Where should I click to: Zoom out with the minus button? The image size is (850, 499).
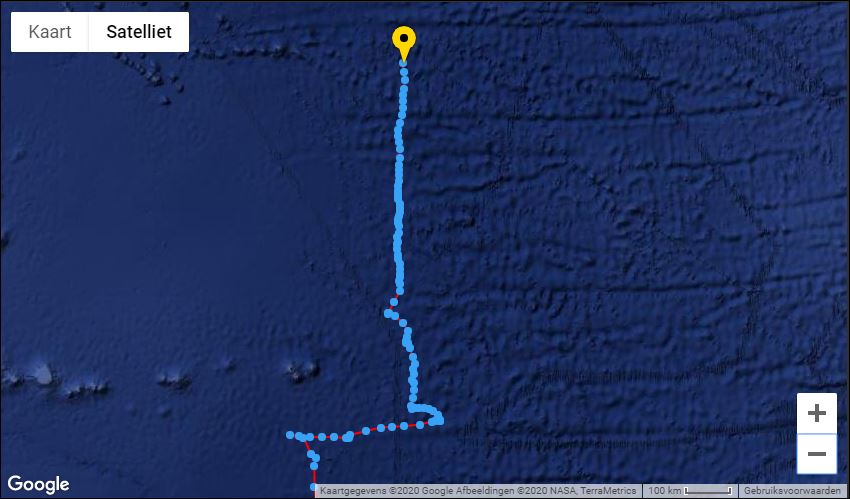pos(816,454)
